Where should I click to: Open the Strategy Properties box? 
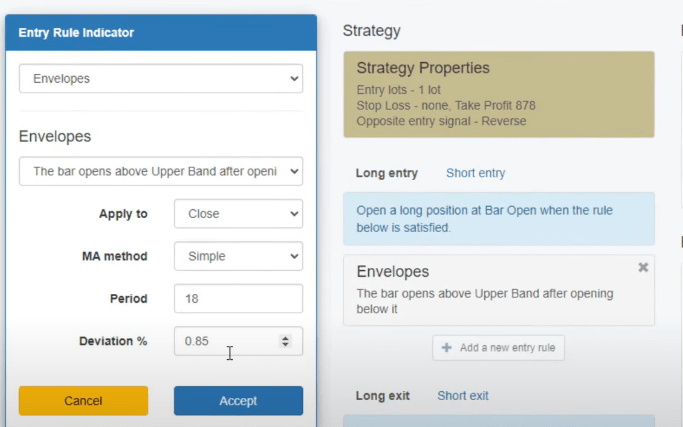point(498,94)
